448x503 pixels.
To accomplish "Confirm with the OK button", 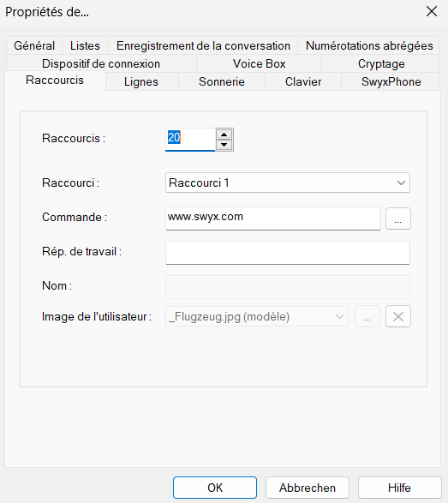I will click(x=215, y=488).
